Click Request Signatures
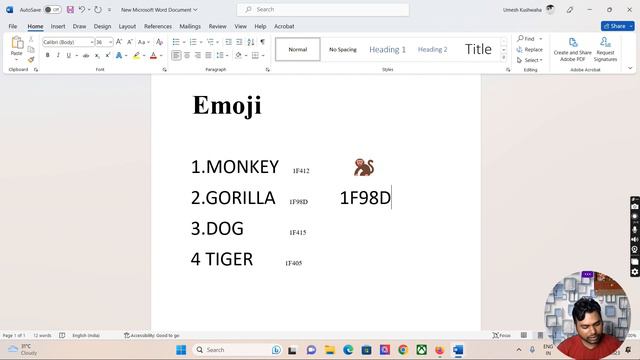 click(x=605, y=49)
